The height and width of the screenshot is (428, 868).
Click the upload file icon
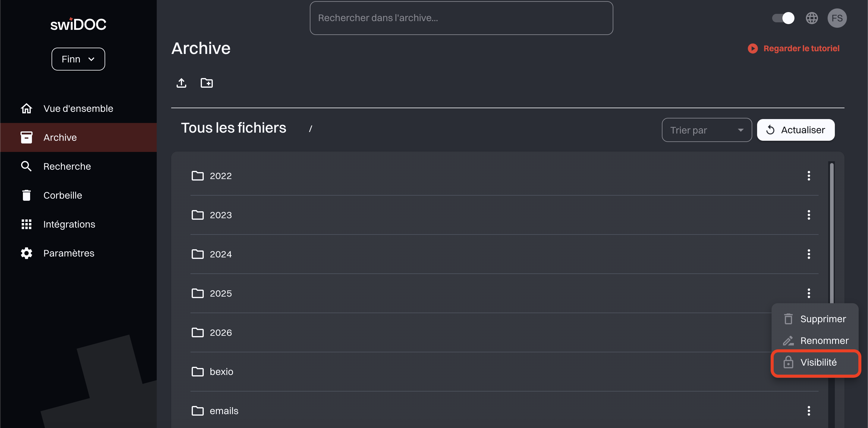(181, 83)
